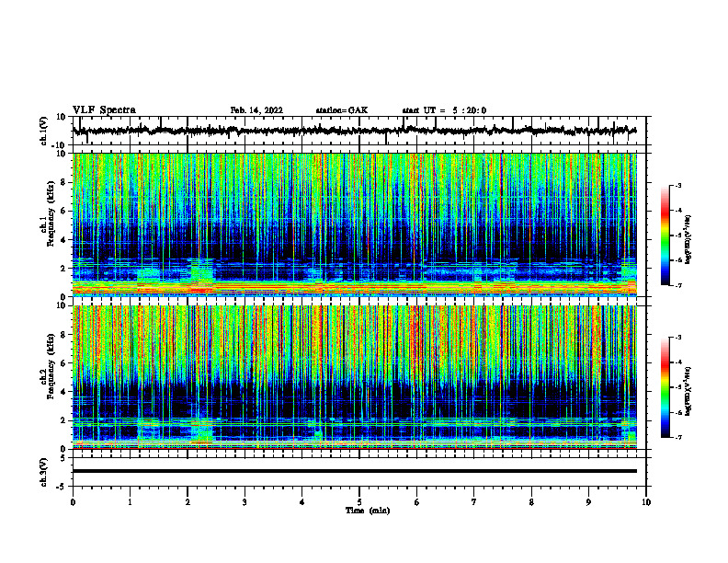The image size is (728, 563).
Task: Click the "Time (min)" axis label
Action: point(368,511)
